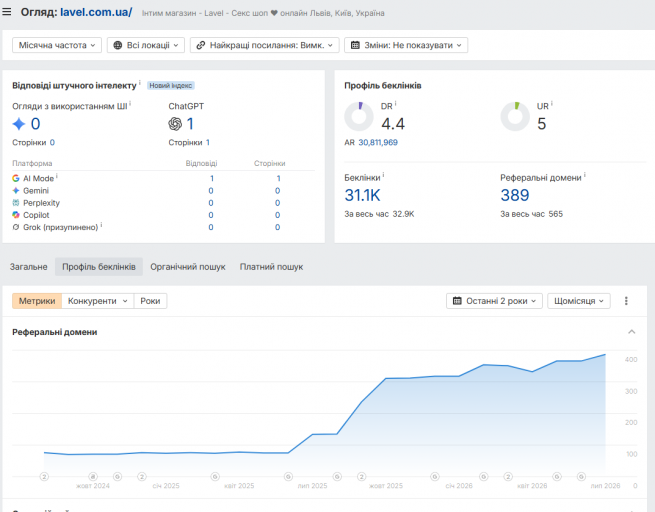The image size is (655, 512).
Task: Open the chart three-dot options menu
Action: pyautogui.click(x=626, y=301)
